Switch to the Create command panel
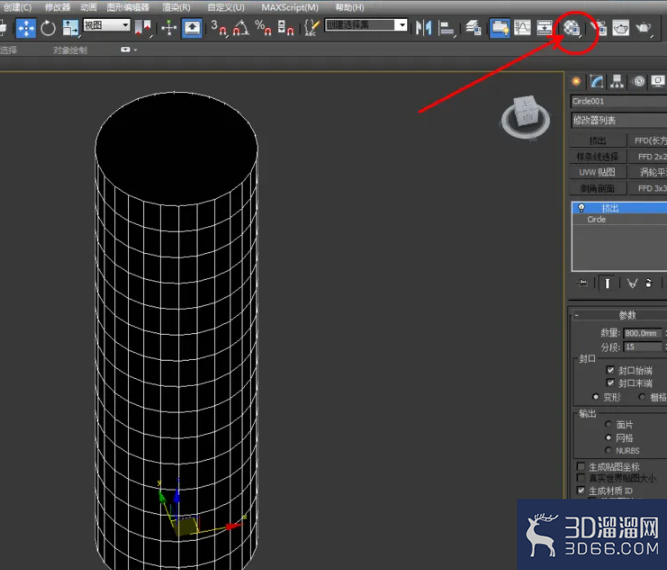 tap(576, 81)
